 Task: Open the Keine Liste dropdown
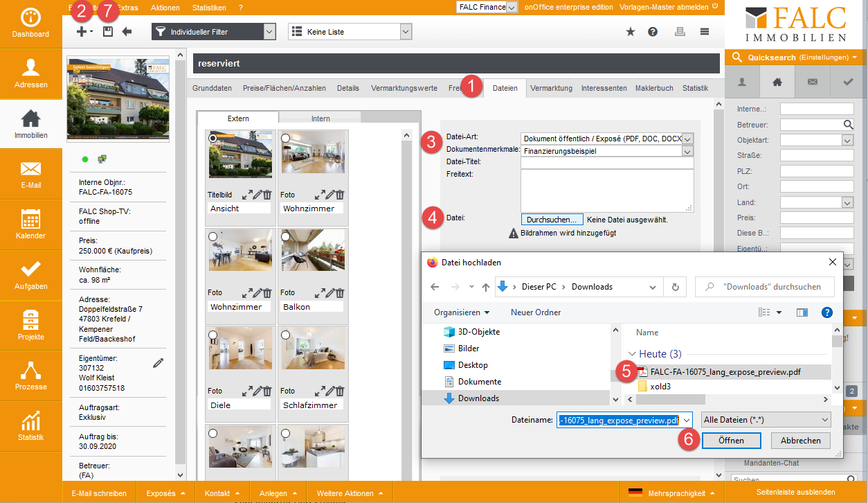(x=406, y=32)
